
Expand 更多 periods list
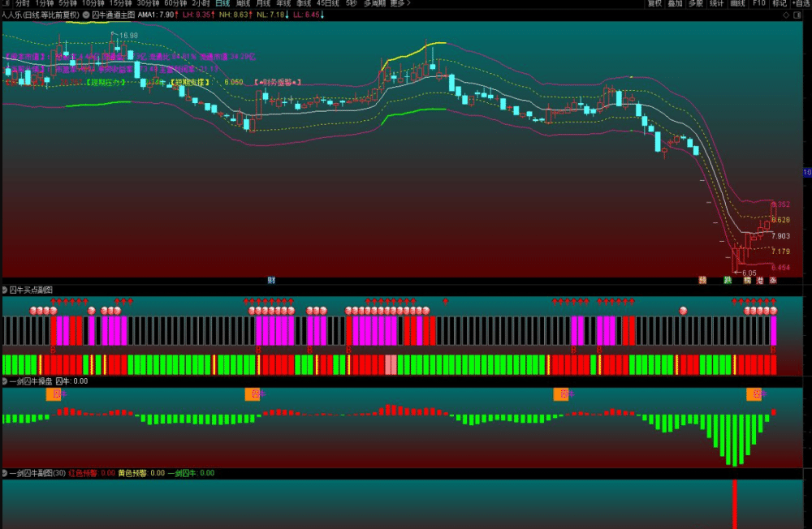[x=400, y=3]
